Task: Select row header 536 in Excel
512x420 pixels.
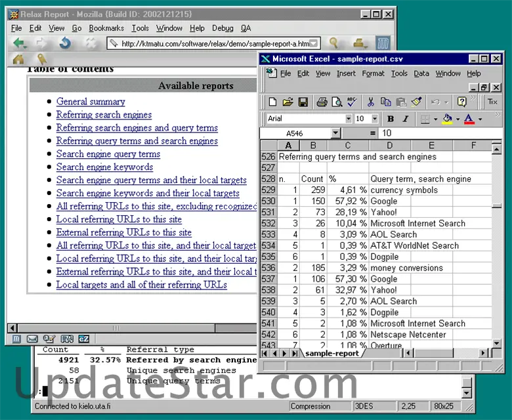Action: point(268,268)
